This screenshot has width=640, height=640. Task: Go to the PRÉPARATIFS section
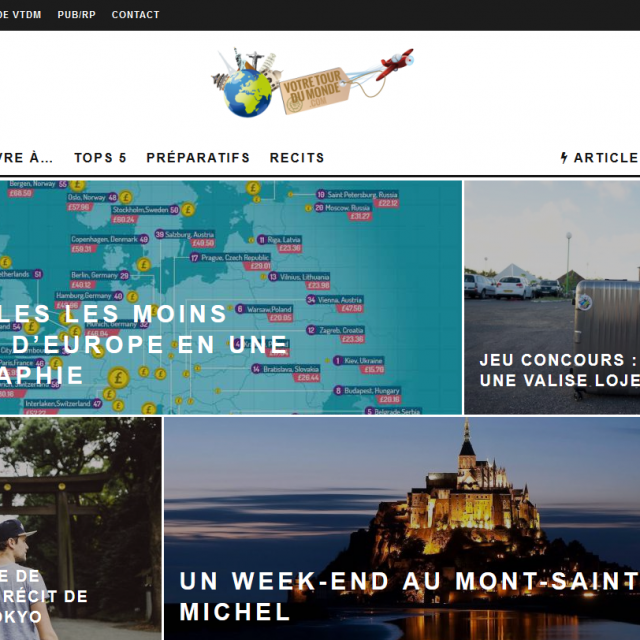tap(198, 158)
